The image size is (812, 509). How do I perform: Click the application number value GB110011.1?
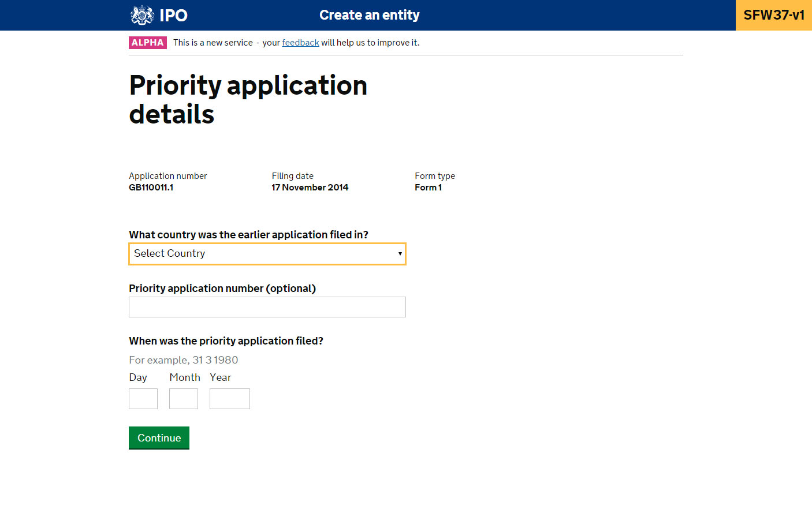pyautogui.click(x=151, y=188)
